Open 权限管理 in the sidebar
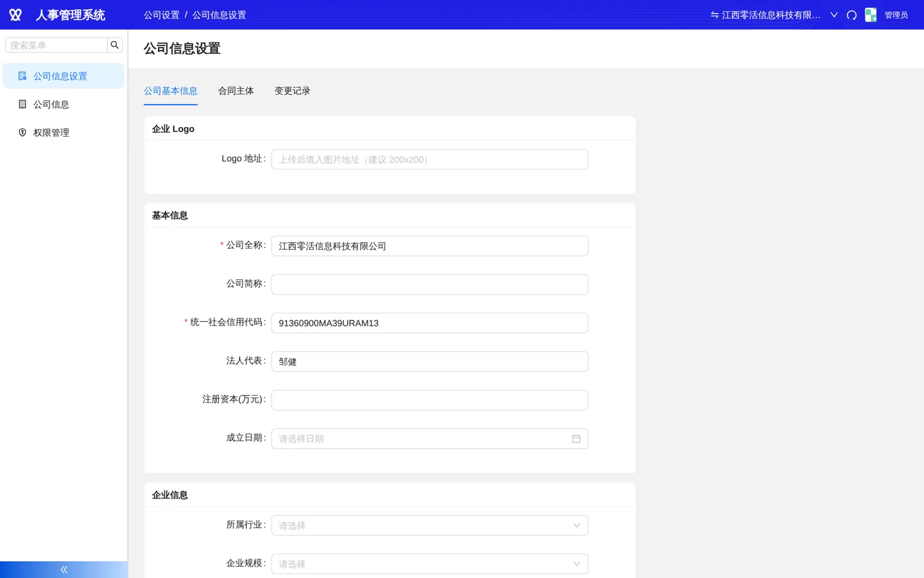 point(64,132)
